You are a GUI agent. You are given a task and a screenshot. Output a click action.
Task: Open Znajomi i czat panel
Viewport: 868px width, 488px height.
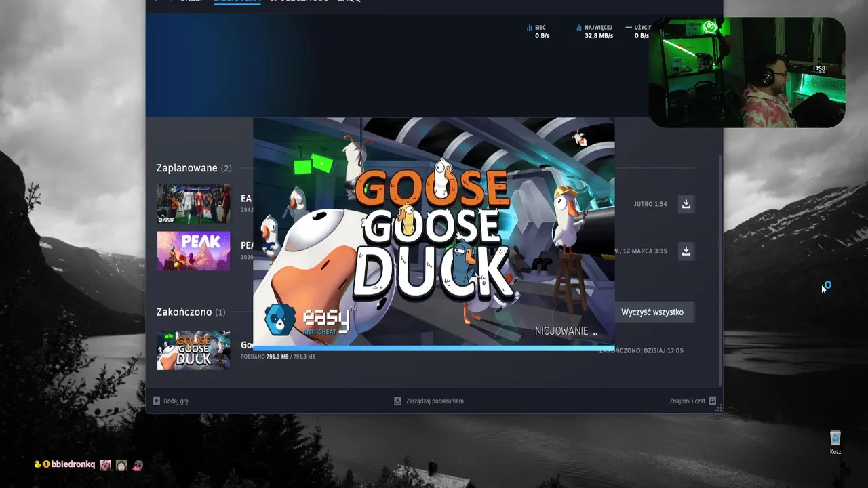click(x=692, y=401)
